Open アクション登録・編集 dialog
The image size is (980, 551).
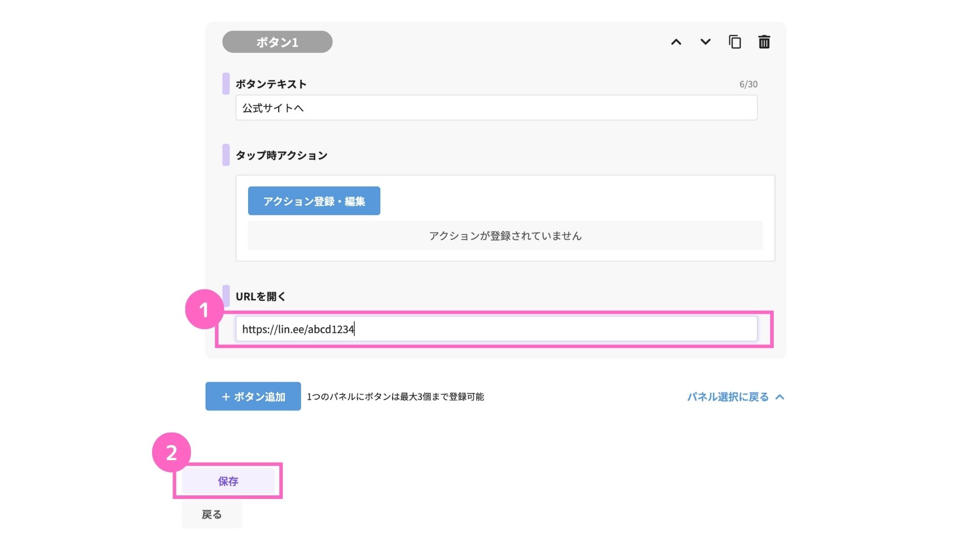(314, 201)
